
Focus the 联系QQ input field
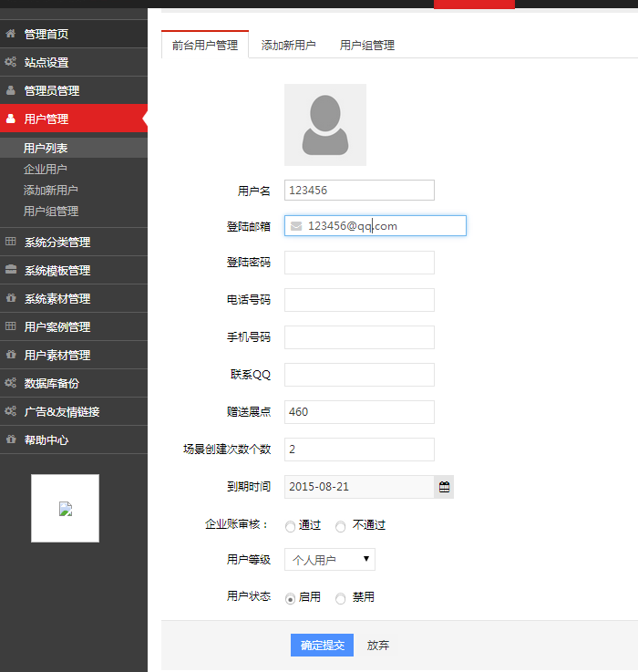pyautogui.click(x=359, y=375)
